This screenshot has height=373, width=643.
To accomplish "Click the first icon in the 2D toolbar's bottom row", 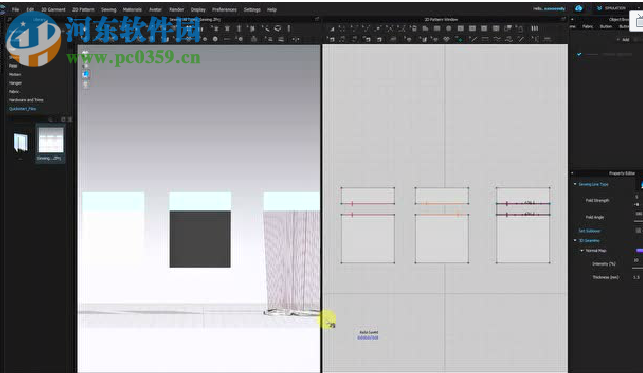I will point(332,39).
